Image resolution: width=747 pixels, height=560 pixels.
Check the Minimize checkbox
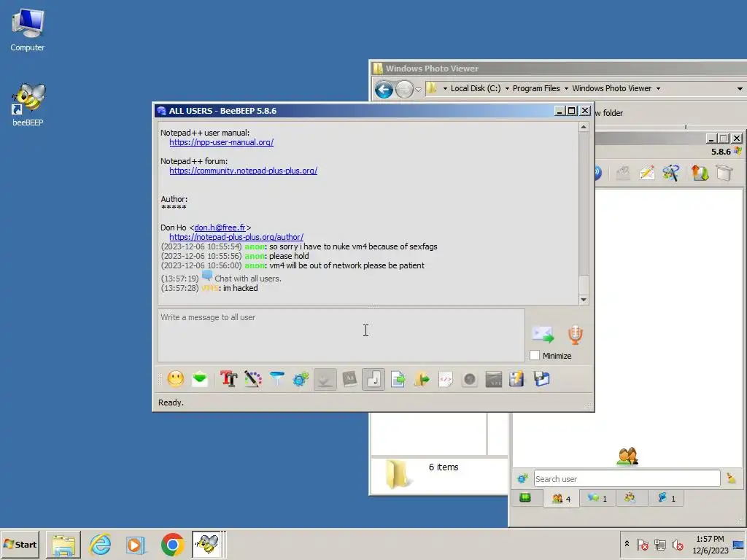[535, 355]
